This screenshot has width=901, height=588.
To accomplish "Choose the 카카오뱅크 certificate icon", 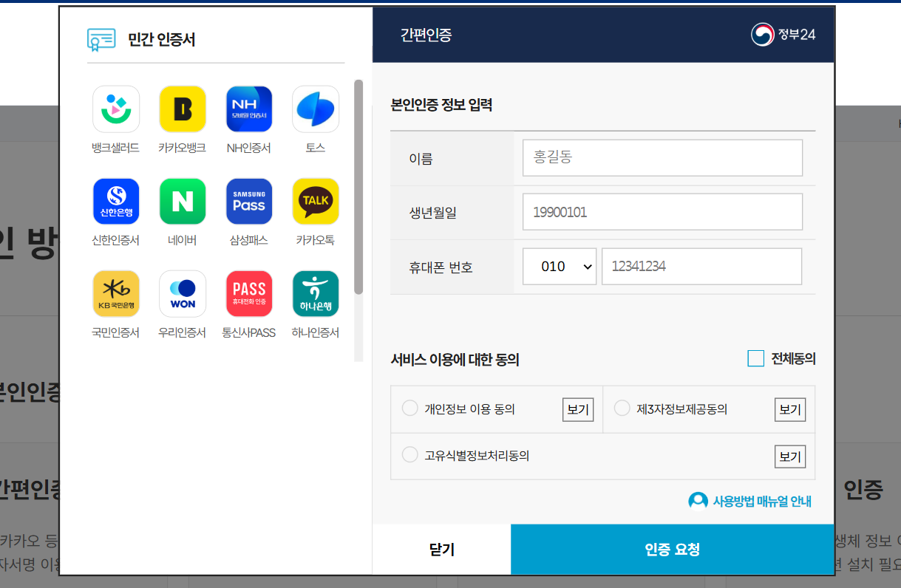I will [x=183, y=109].
